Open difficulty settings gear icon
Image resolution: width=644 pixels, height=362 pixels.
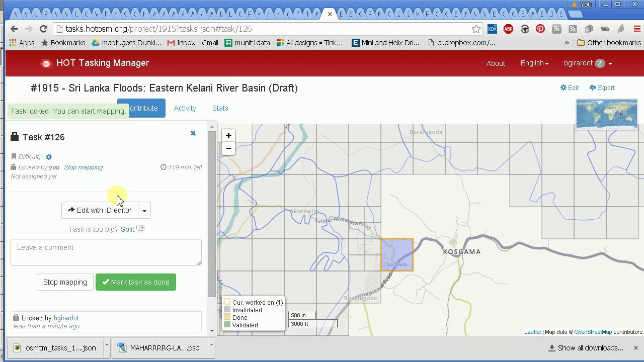point(49,157)
